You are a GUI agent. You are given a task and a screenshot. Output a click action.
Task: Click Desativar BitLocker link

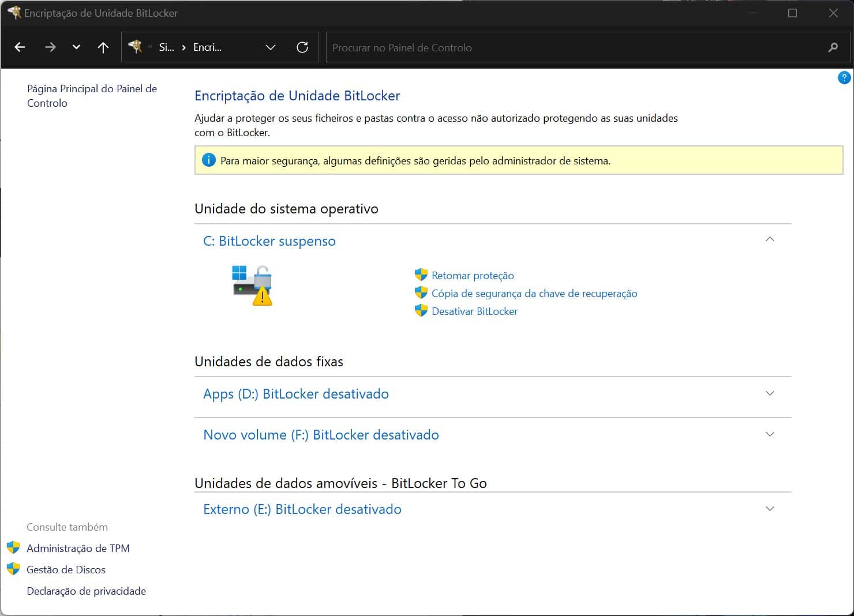pyautogui.click(x=474, y=311)
